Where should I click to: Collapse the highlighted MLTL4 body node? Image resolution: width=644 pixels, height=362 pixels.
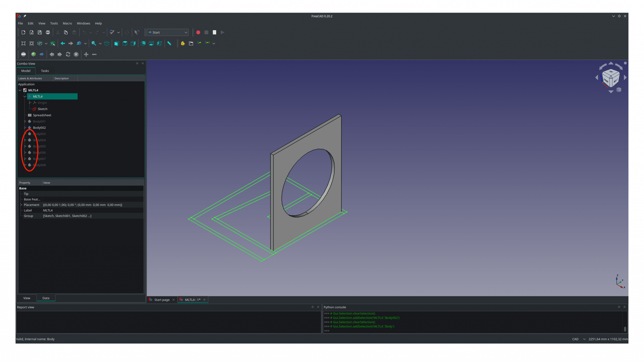(25, 97)
